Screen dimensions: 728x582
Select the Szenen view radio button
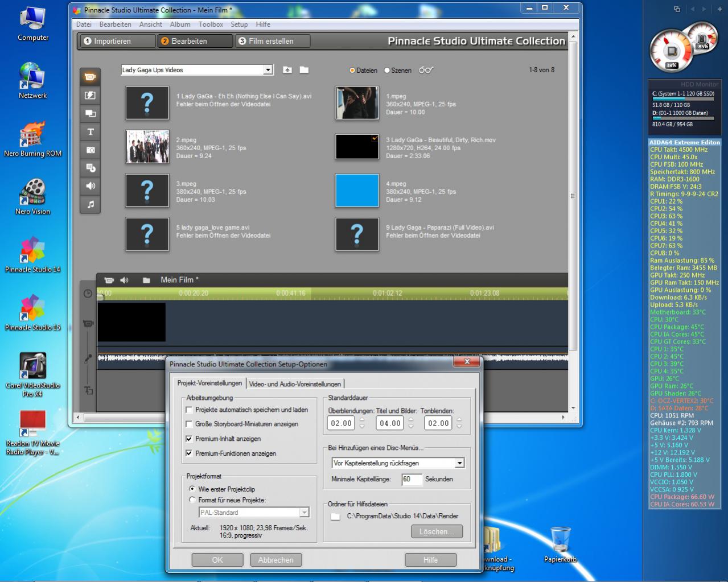[x=387, y=71]
